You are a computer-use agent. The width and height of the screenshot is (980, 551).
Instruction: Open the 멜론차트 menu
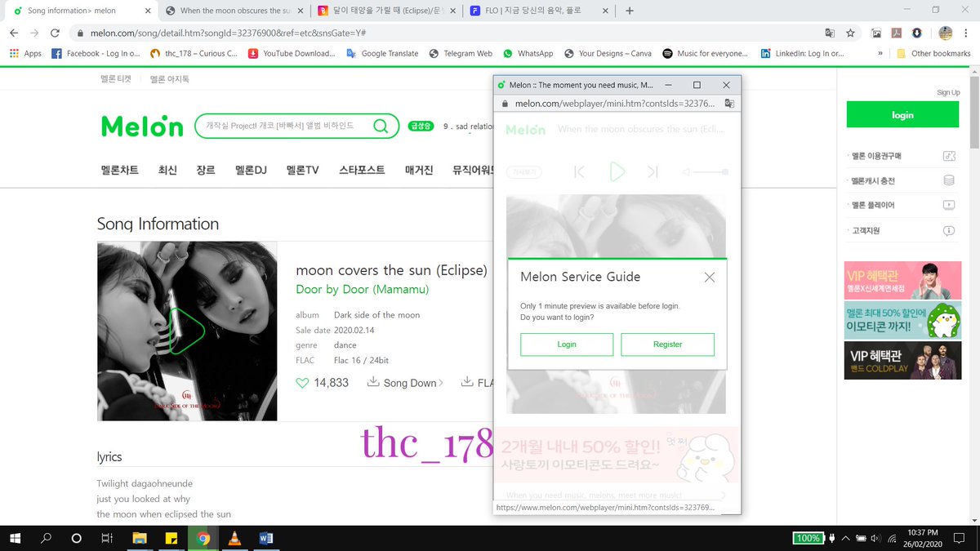tap(120, 171)
